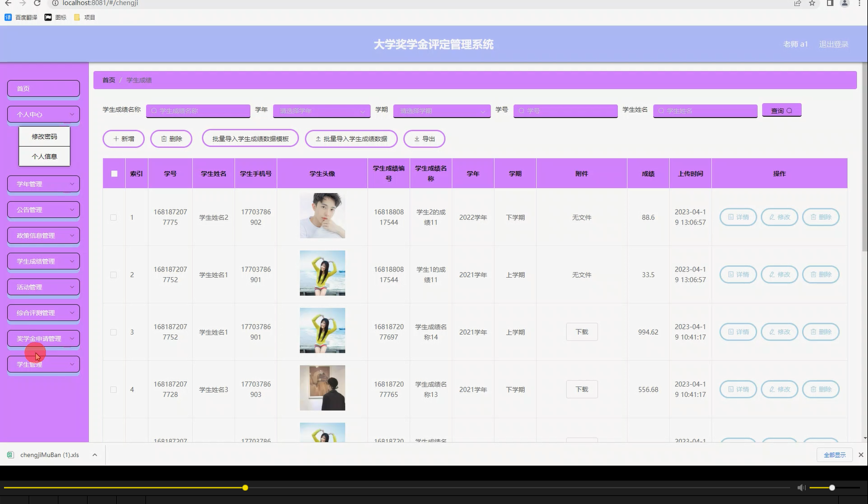Check the row 2 checkbox

pos(113,275)
